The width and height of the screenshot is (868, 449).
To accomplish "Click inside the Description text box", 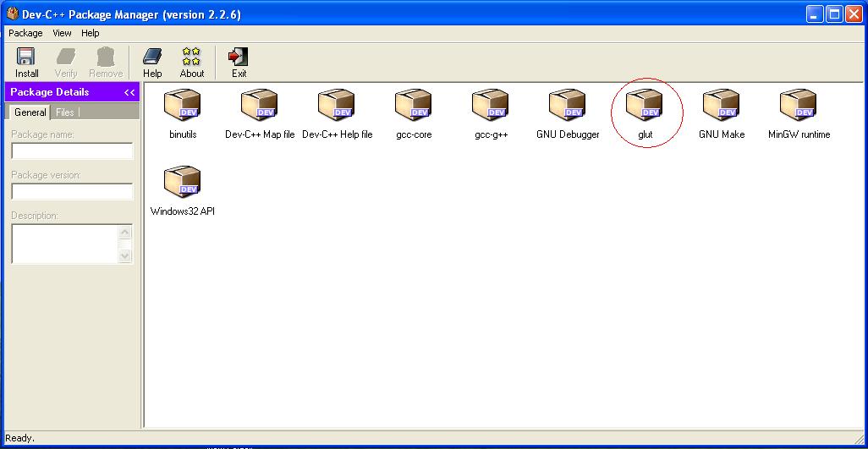I will coord(65,244).
